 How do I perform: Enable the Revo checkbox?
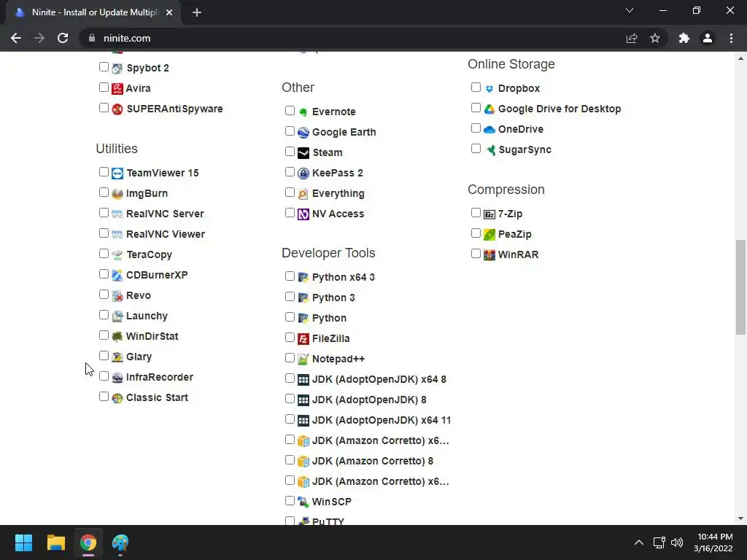click(104, 295)
